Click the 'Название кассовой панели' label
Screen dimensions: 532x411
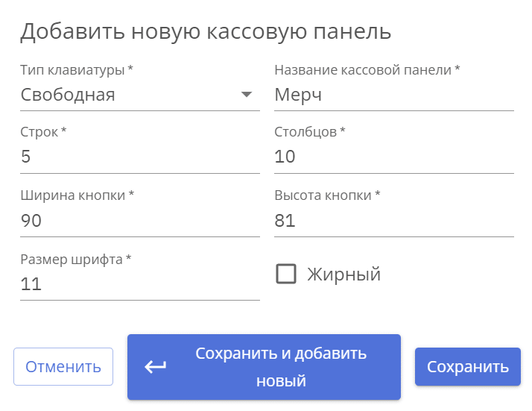pyautogui.click(x=367, y=70)
